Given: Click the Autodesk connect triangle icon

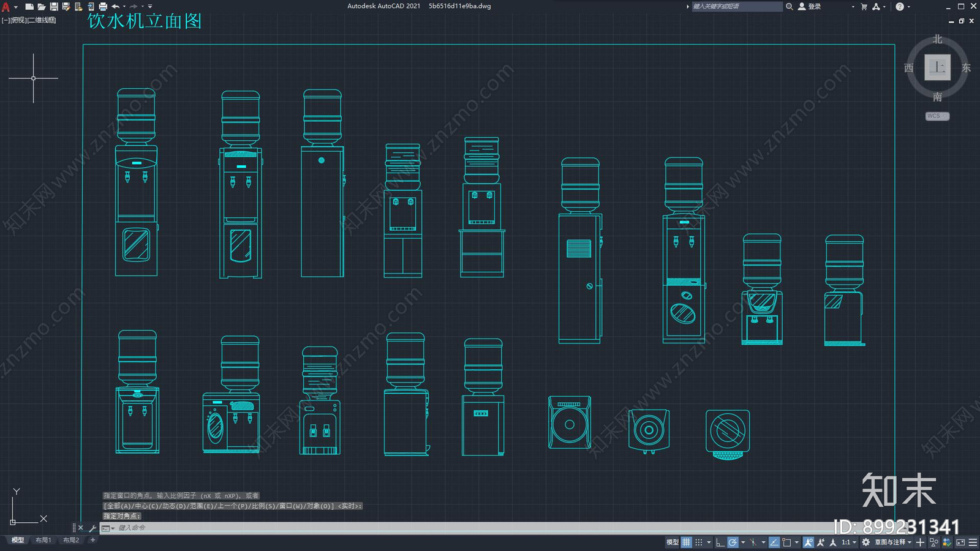Looking at the screenshot, I should pos(876,7).
